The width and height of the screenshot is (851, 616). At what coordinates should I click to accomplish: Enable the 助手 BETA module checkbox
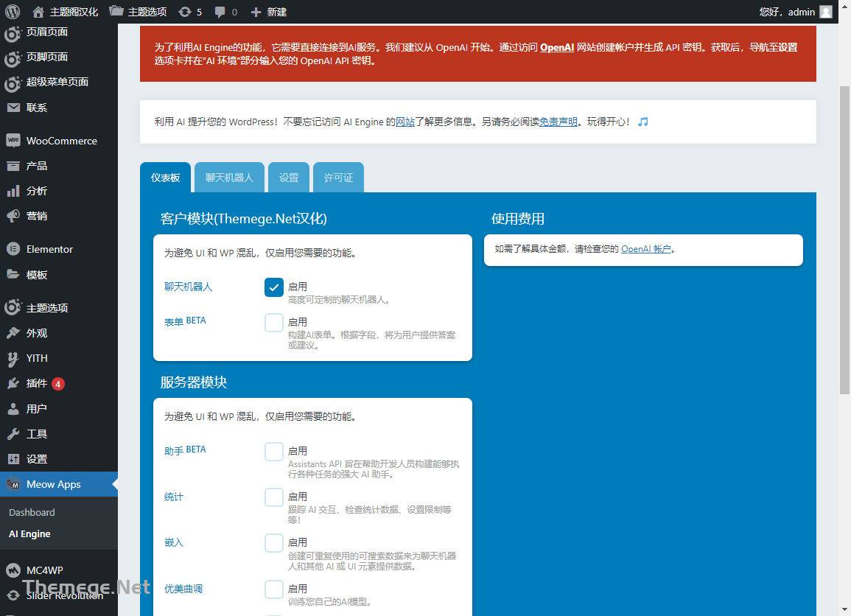coord(273,452)
